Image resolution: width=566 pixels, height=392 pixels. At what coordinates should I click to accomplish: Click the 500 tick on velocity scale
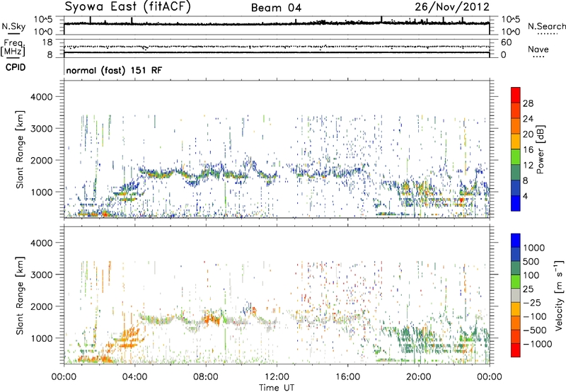click(531, 261)
